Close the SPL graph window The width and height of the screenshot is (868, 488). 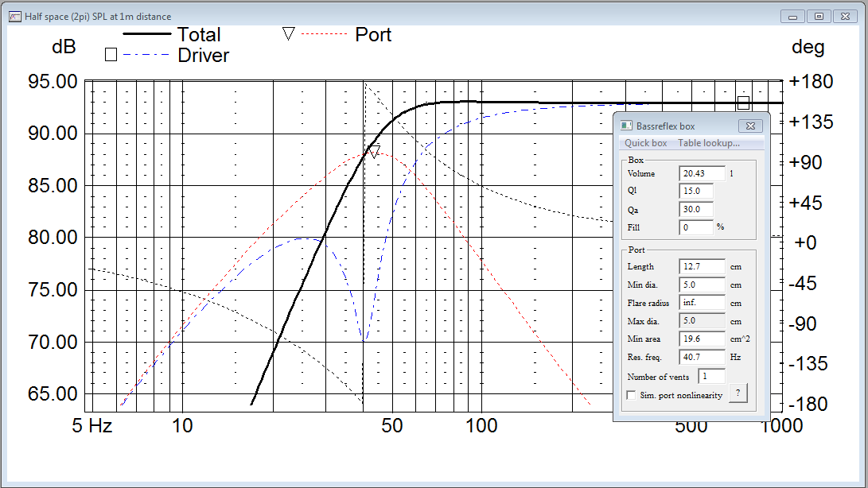pos(845,17)
